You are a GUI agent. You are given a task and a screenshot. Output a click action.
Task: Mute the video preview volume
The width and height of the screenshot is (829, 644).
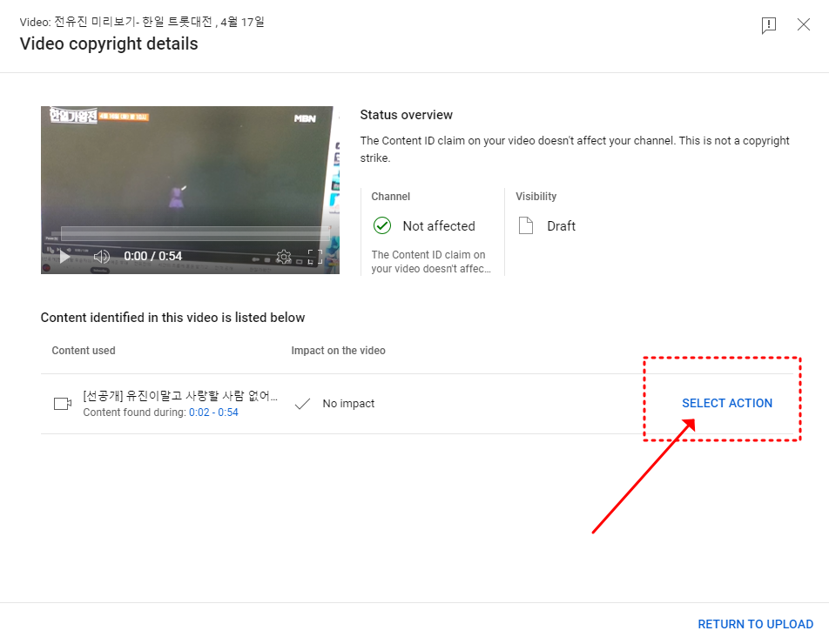click(102, 257)
